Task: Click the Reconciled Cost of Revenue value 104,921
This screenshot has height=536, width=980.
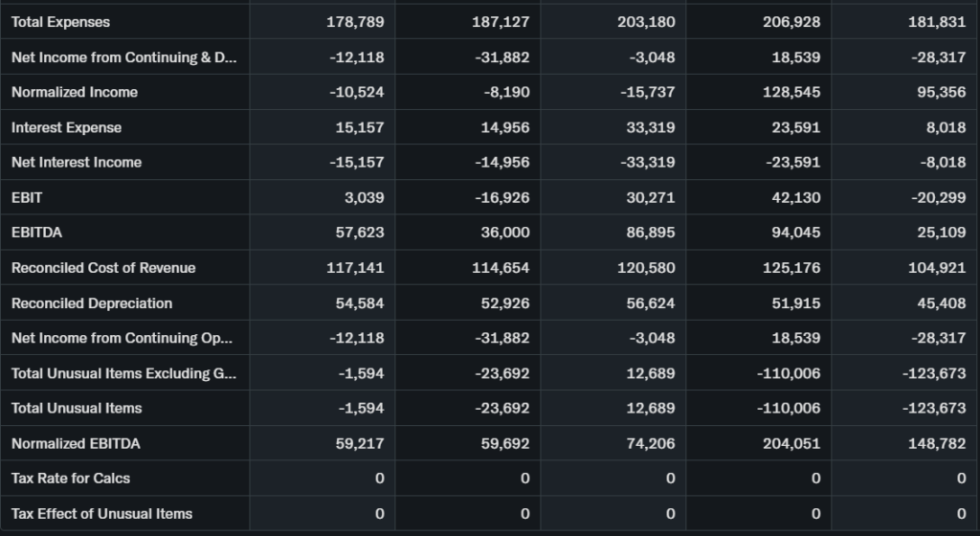Action: coord(937,268)
